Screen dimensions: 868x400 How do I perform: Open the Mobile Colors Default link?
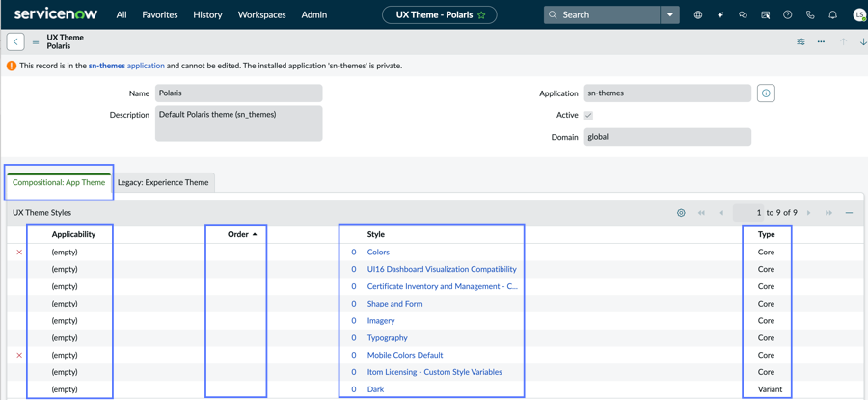[405, 355]
